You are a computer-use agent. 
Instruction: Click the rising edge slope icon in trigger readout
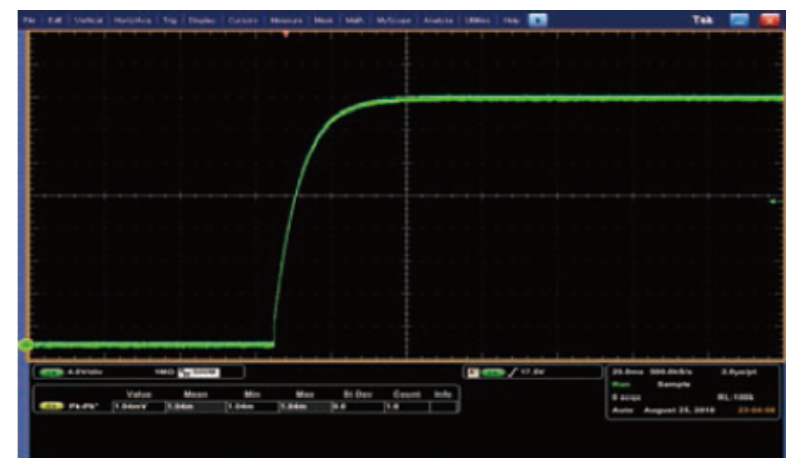click(513, 373)
